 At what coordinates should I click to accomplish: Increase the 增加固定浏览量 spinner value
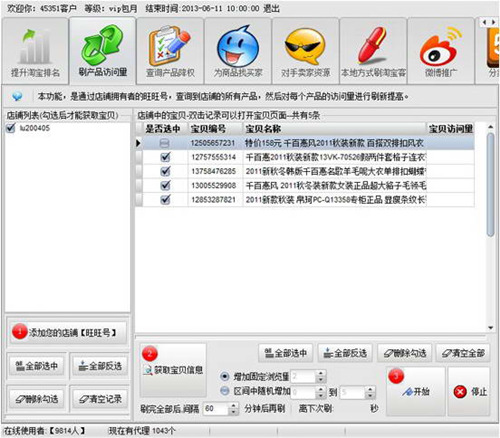[320, 374]
